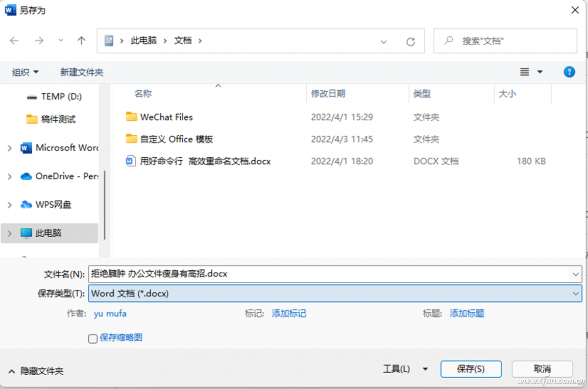Go up one level with the up arrow icon
The image size is (588, 389).
[x=81, y=41]
